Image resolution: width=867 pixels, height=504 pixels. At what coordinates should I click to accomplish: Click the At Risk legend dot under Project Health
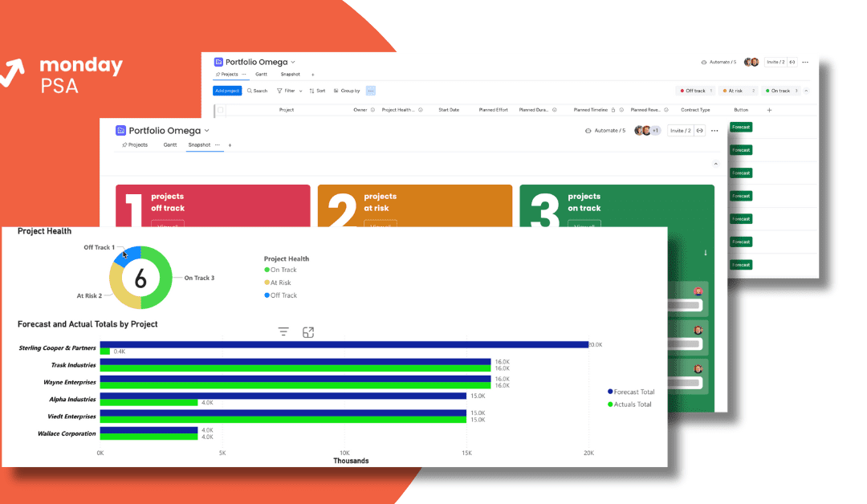[267, 282]
